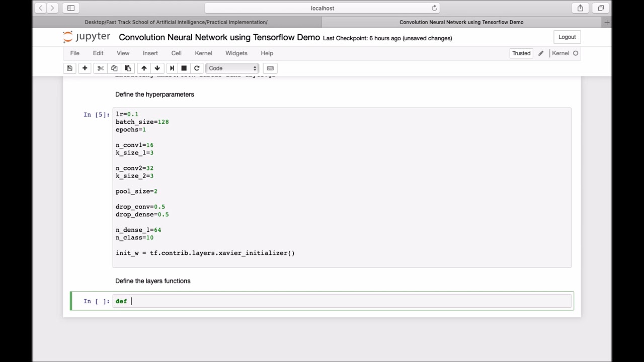This screenshot has width=644, height=362.
Task: Rename notebook by clicking its title
Action: [219, 38]
